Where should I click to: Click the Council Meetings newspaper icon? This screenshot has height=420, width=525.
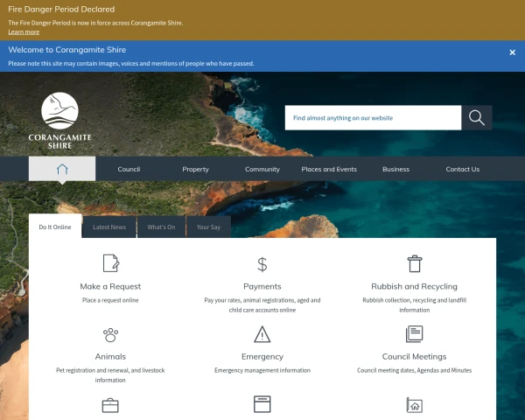tap(414, 334)
